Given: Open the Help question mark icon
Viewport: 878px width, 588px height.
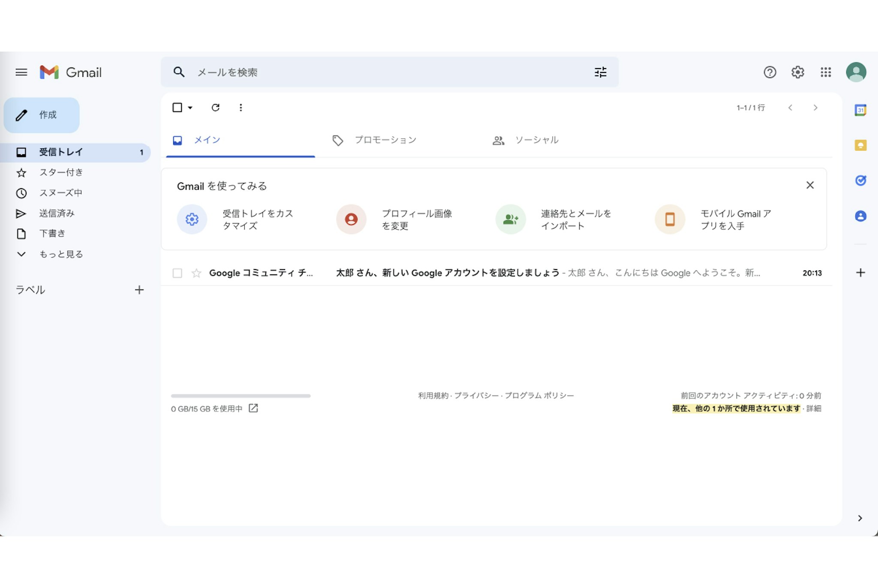Looking at the screenshot, I should [770, 72].
